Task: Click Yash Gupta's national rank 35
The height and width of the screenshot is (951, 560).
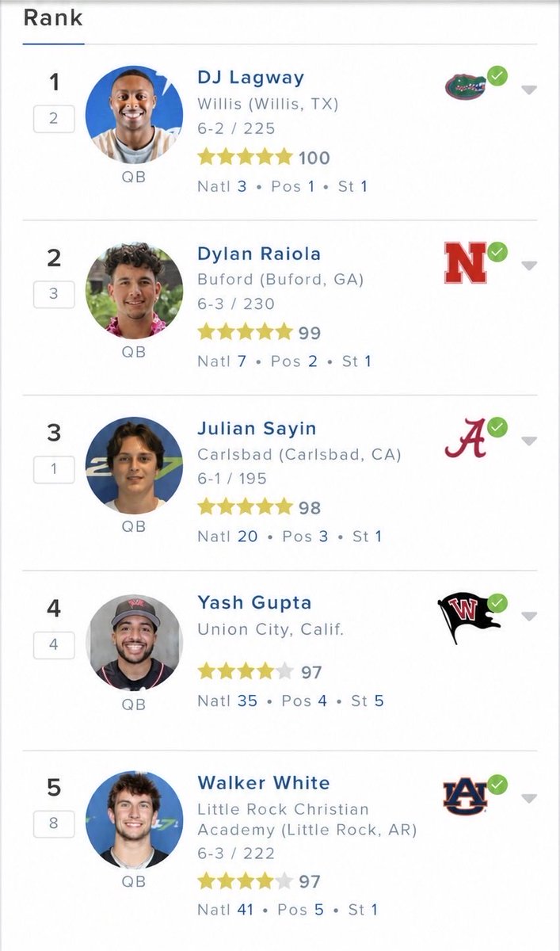Action: 247,701
